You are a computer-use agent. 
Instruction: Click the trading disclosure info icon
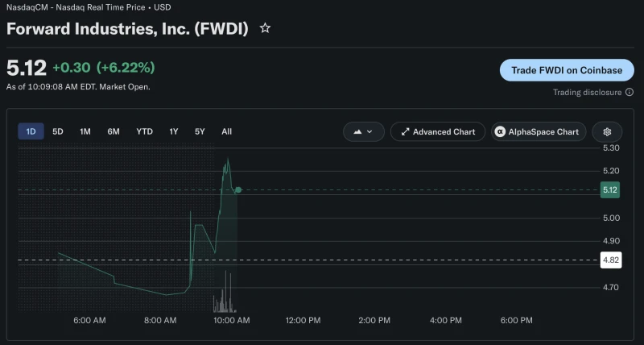[630, 92]
